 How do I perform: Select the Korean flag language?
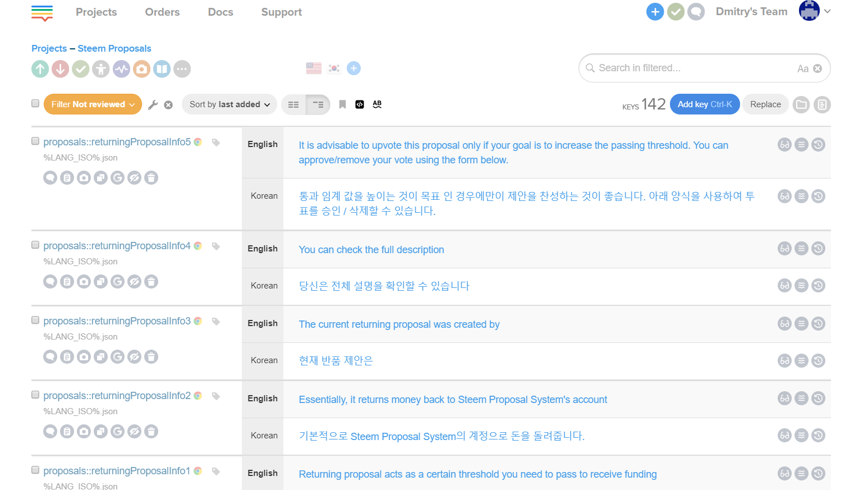[x=334, y=68]
